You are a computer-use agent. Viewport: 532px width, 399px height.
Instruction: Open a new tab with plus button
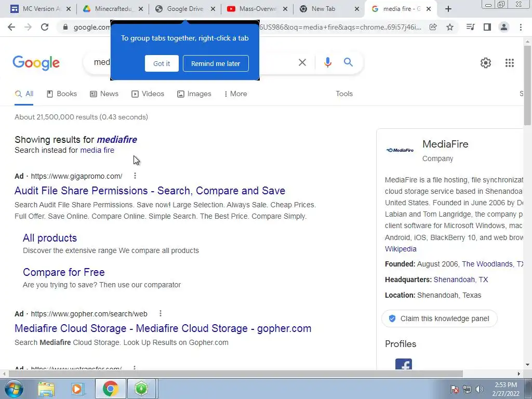[x=448, y=9]
